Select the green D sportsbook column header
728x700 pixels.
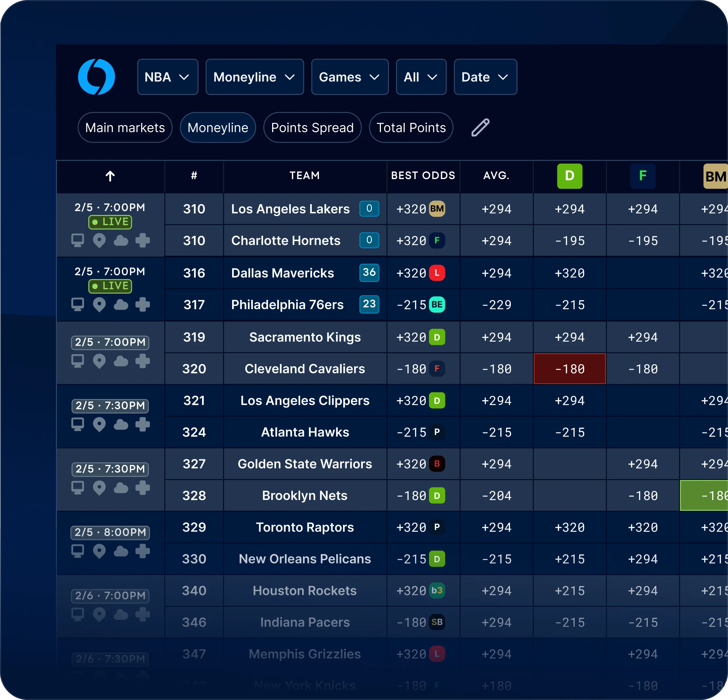(569, 176)
